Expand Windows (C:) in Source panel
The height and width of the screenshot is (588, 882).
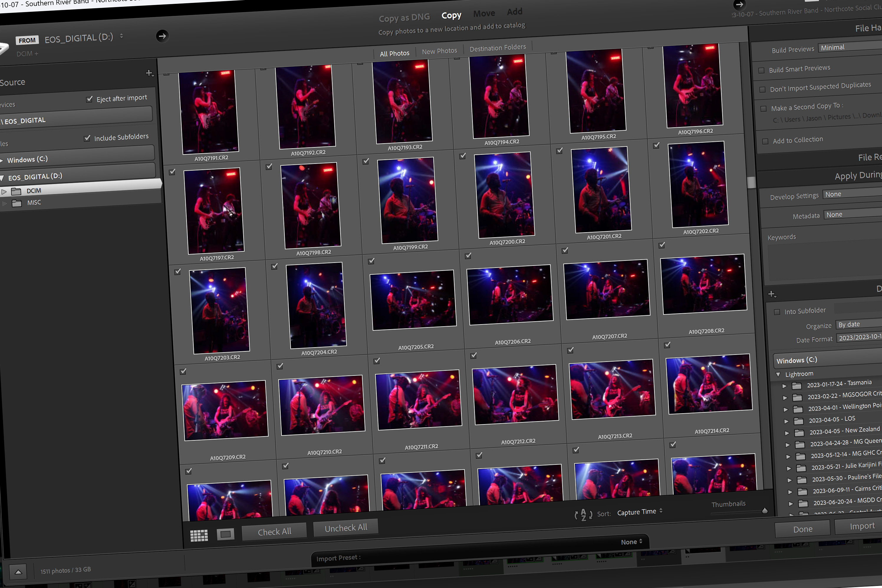[x=1, y=161]
